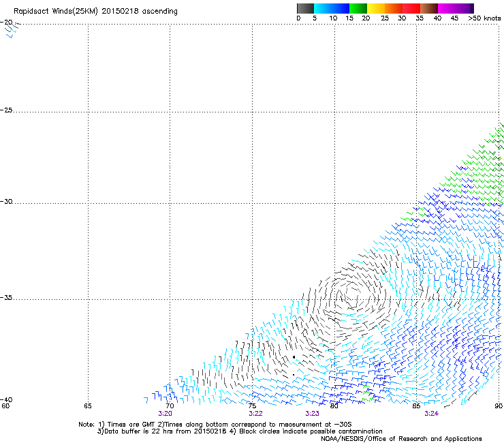Click the '75' longitude axis label
This screenshot has height=443, width=504.
click(252, 406)
